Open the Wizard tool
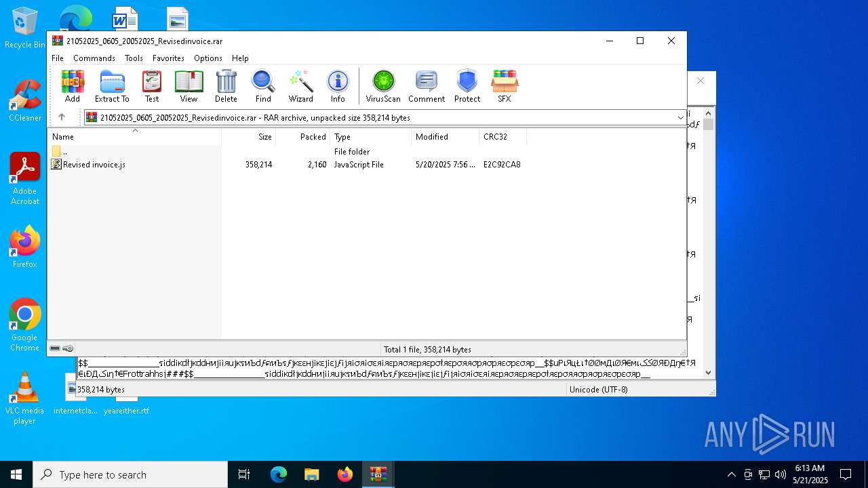This screenshot has height=488, width=868. 300,86
